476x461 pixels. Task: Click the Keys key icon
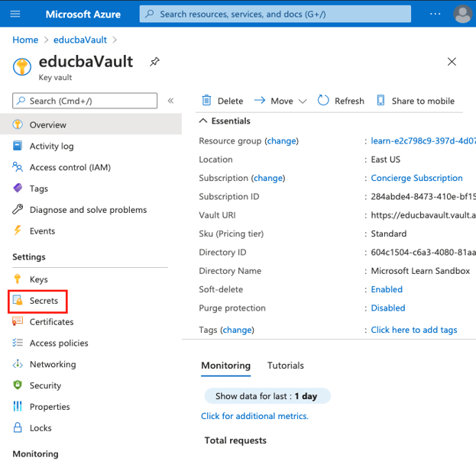[x=18, y=279]
